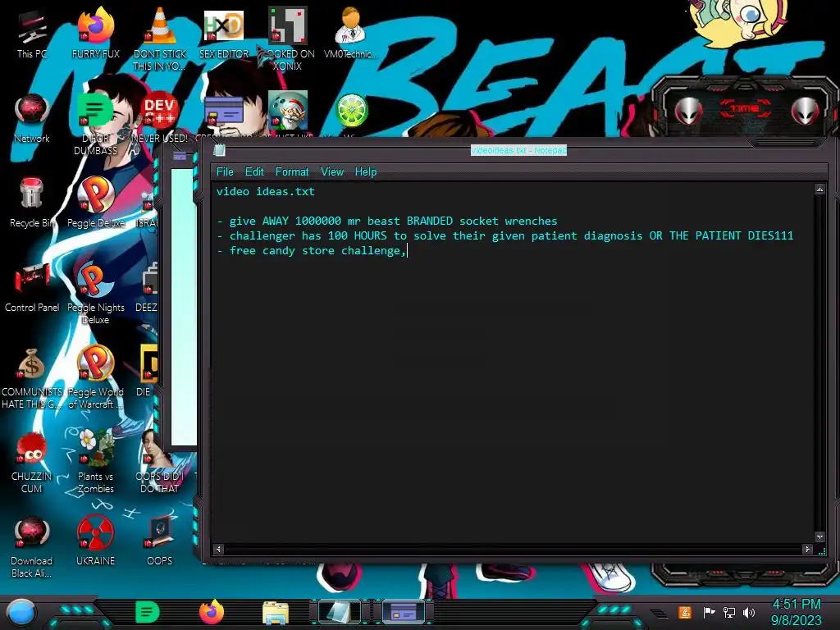Open the This PC desktop icon
This screenshot has width=840, height=630.
coord(32,33)
